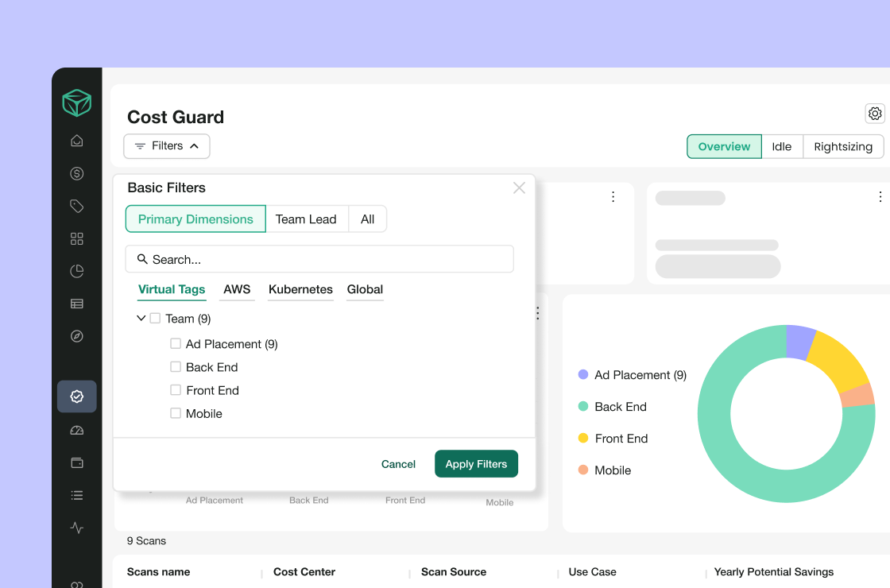Image resolution: width=890 pixels, height=588 pixels.
Task: Click the compass icon in sidebar
Action: click(77, 336)
